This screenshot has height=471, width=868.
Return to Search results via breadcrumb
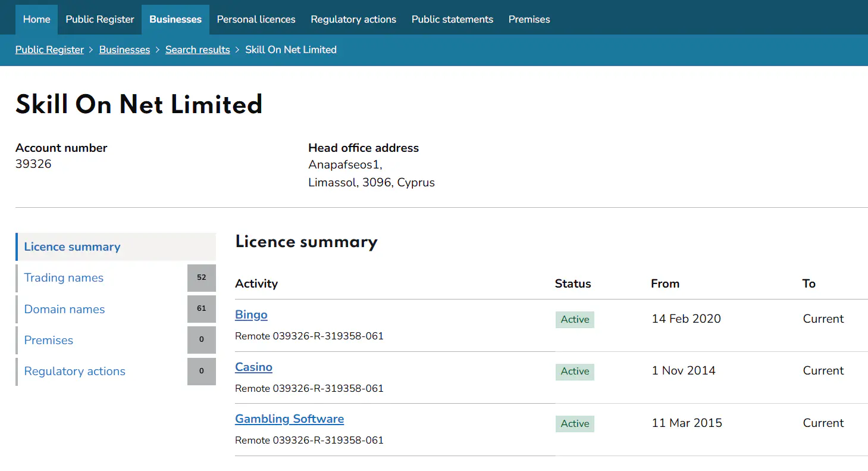pos(198,50)
